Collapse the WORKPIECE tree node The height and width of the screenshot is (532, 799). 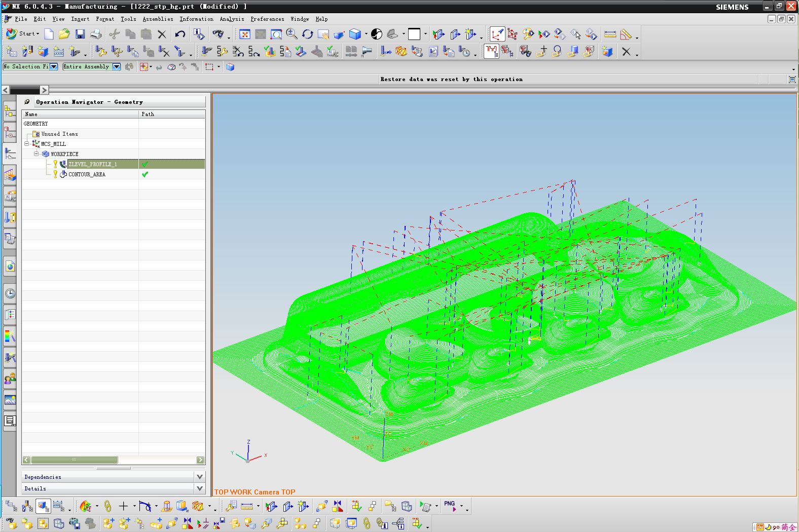coord(37,154)
